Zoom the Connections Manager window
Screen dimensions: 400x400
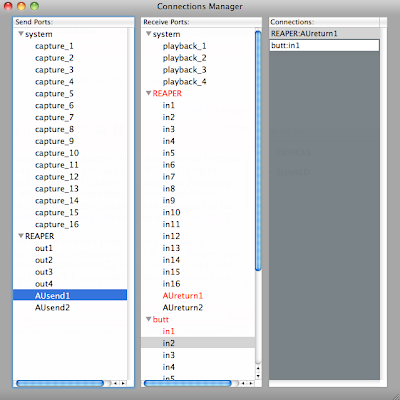coord(34,6)
